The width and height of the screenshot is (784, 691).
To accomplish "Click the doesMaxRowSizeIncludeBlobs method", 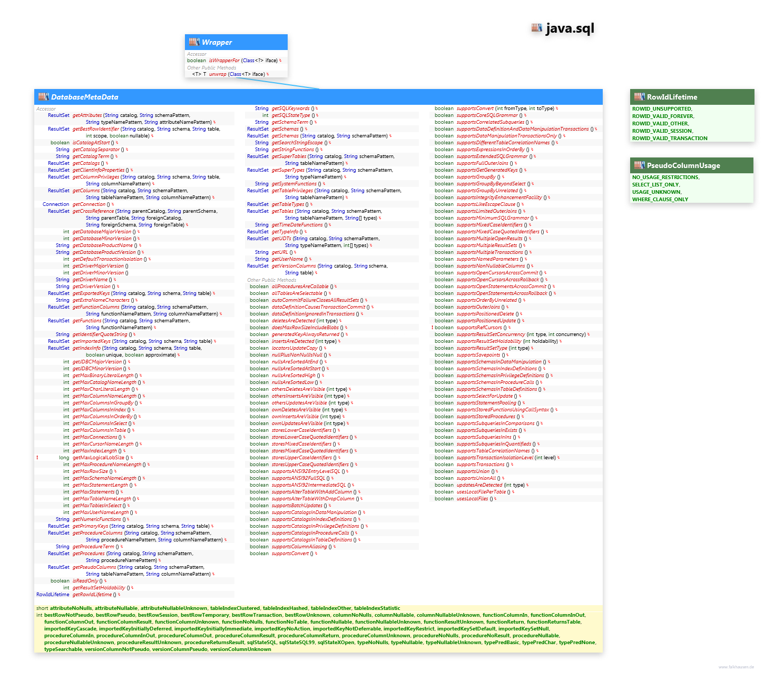I will (x=305, y=328).
